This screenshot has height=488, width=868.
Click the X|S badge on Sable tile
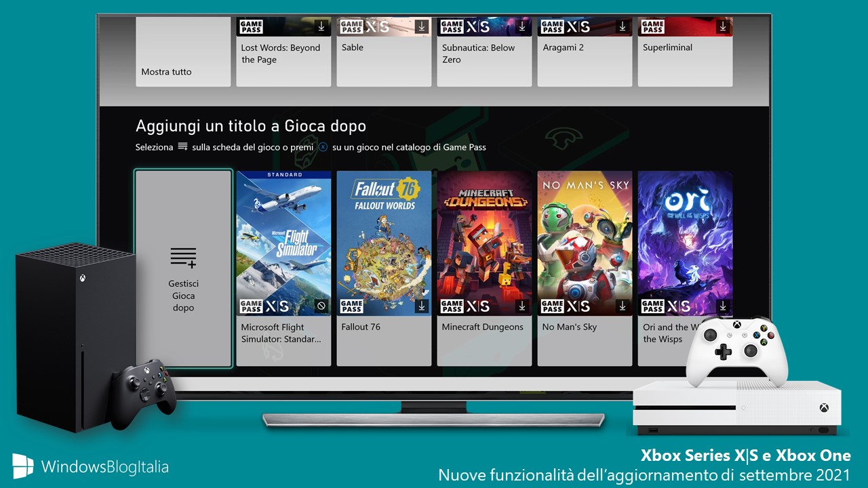[x=378, y=26]
